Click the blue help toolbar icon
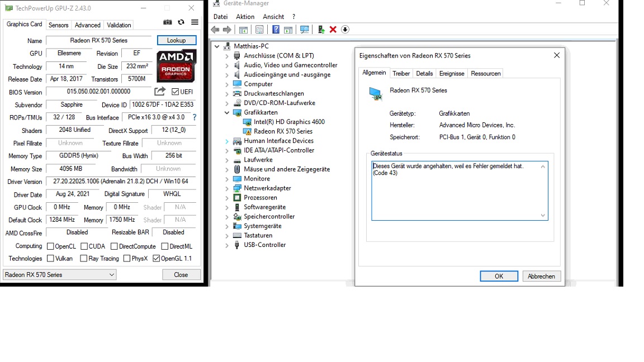This screenshot has width=644, height=362. click(276, 30)
